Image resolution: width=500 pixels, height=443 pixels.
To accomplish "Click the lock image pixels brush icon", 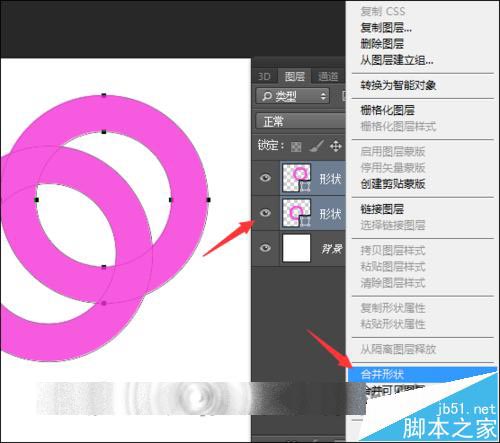I will 316,146.
